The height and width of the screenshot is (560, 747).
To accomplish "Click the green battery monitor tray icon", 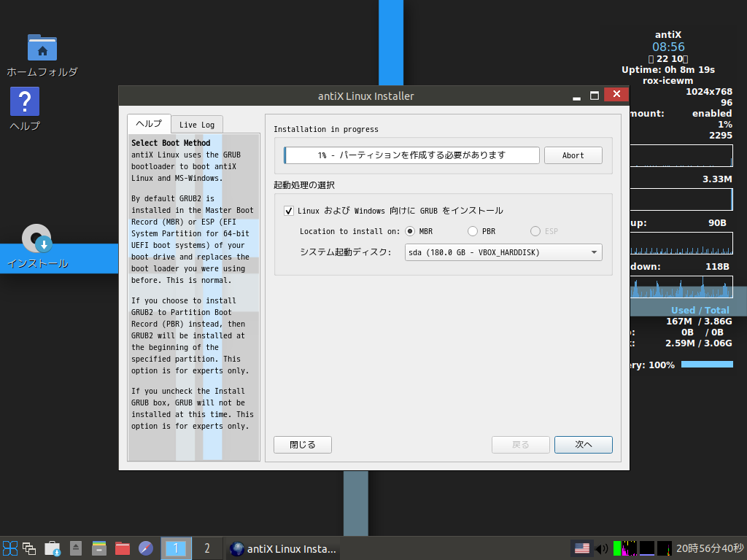I will point(617,548).
